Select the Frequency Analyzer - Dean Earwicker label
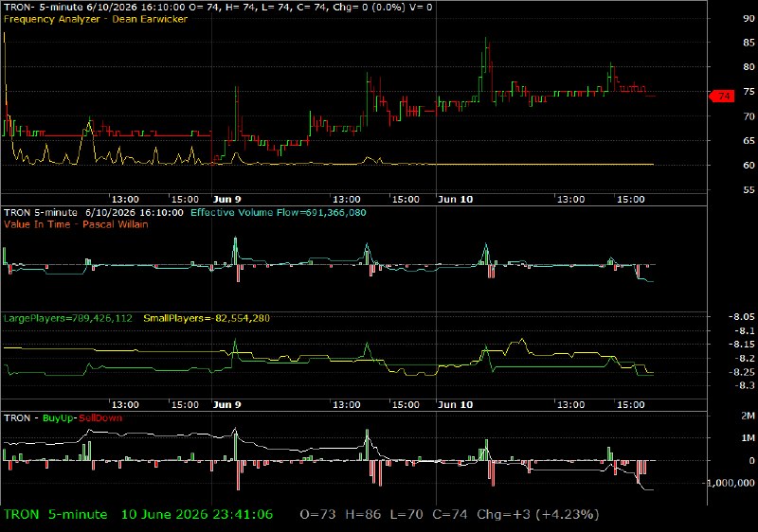 click(96, 19)
